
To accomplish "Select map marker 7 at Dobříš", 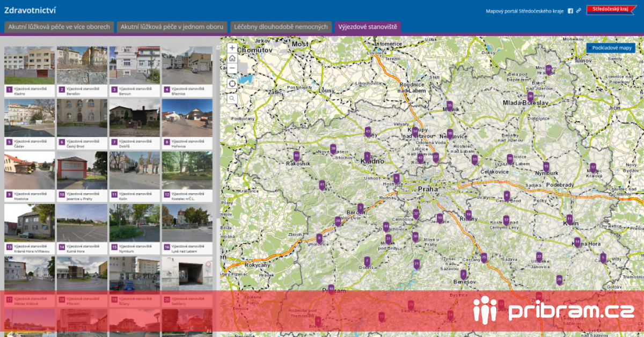I will click(367, 261).
